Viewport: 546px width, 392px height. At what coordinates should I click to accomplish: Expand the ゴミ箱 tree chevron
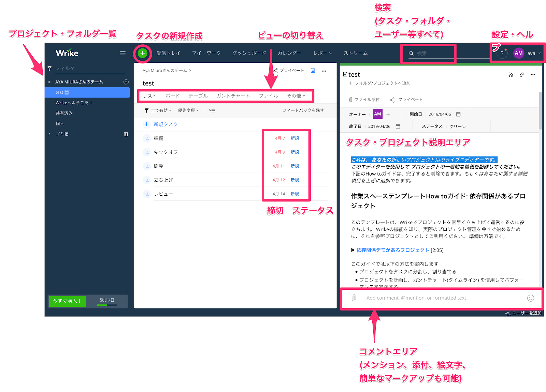tap(50, 134)
